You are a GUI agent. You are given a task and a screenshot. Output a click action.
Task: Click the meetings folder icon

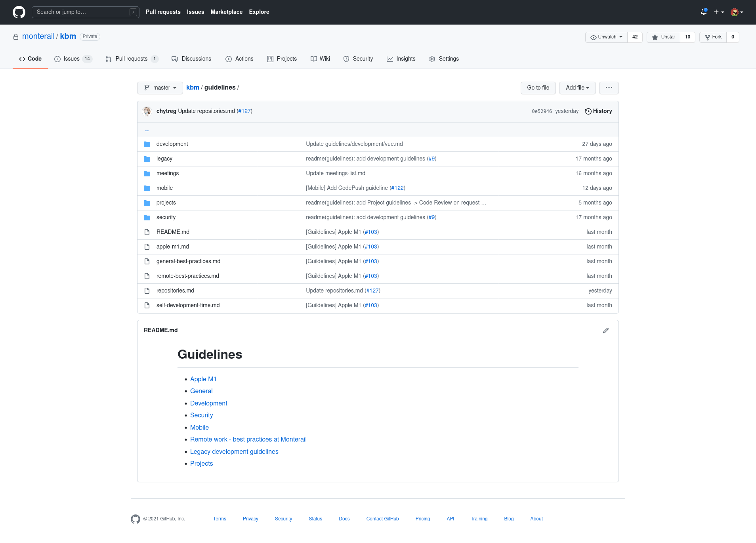point(147,174)
